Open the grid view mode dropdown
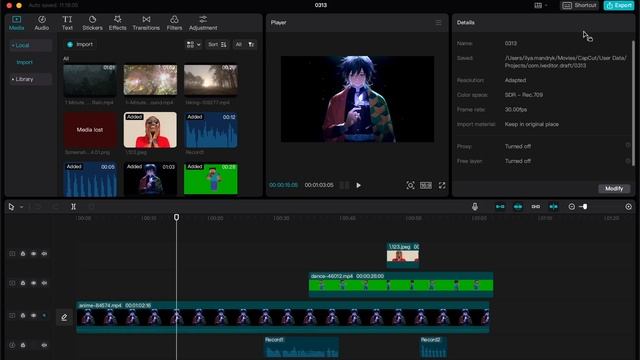640x360 pixels. (193, 44)
